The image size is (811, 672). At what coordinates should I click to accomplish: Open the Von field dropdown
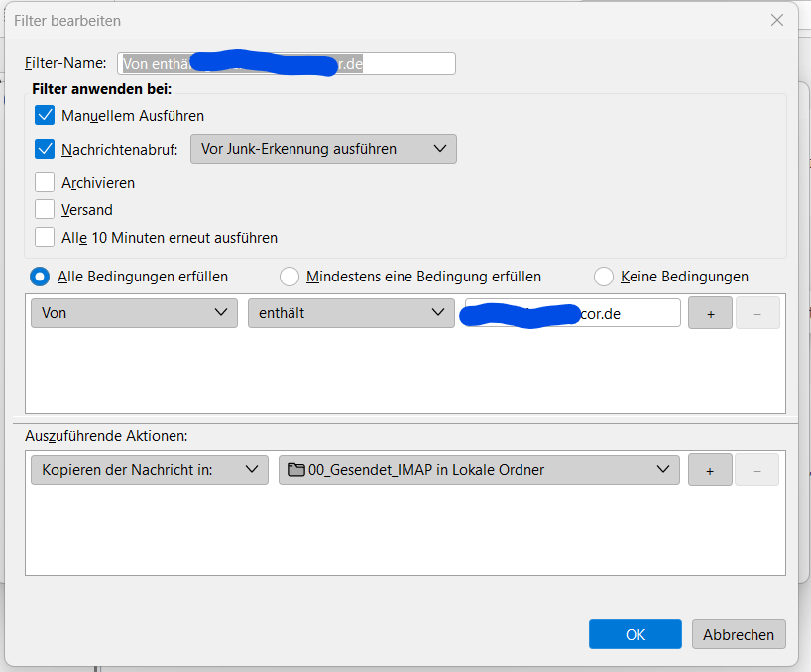134,313
